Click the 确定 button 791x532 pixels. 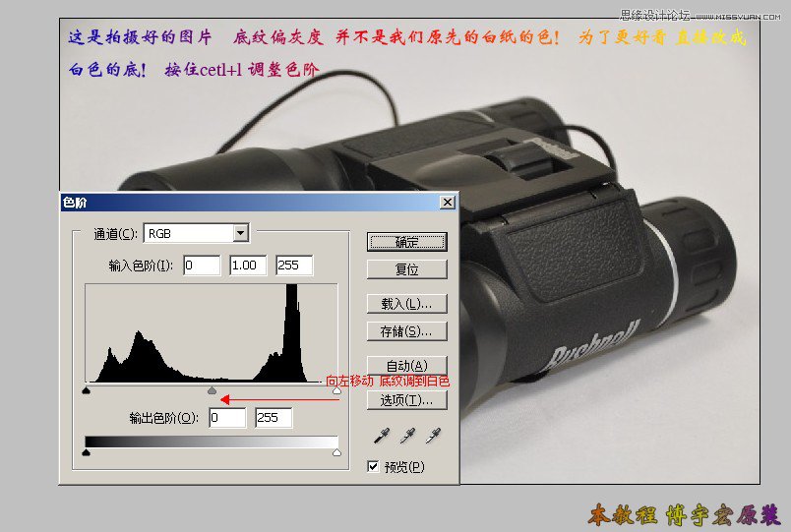(406, 242)
